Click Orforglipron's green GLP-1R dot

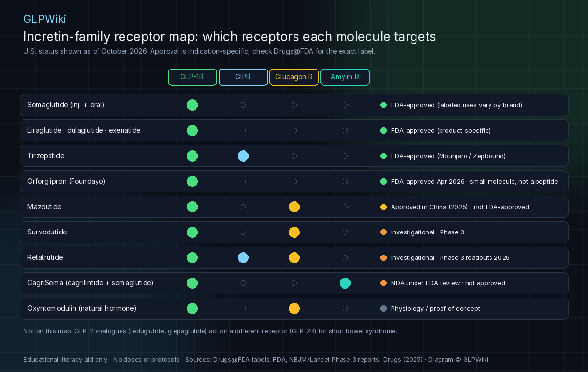click(192, 181)
